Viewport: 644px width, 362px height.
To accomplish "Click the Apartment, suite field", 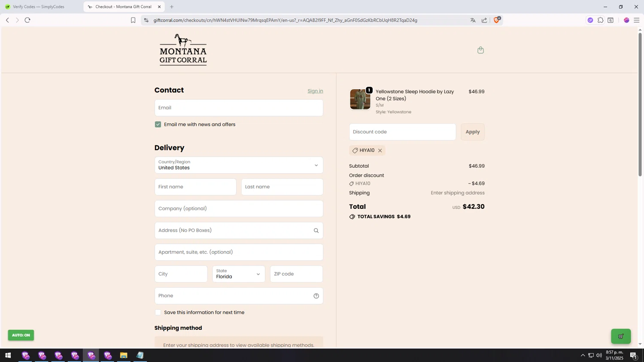I will (239, 252).
